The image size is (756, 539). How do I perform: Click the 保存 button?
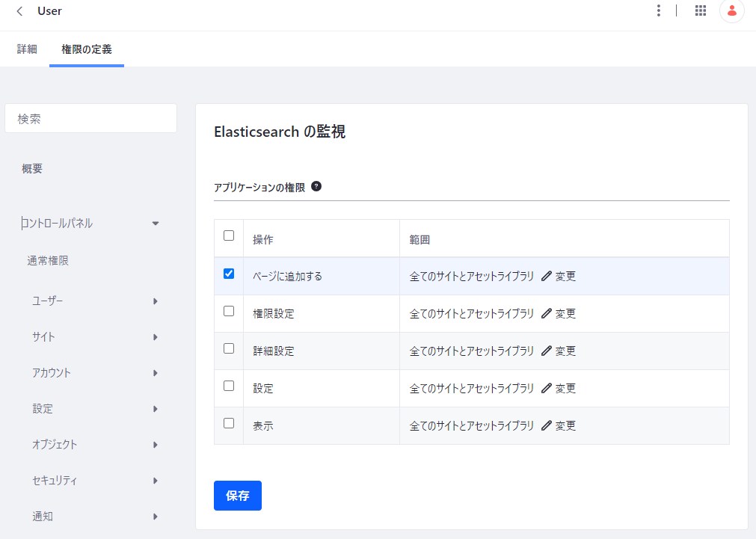238,496
